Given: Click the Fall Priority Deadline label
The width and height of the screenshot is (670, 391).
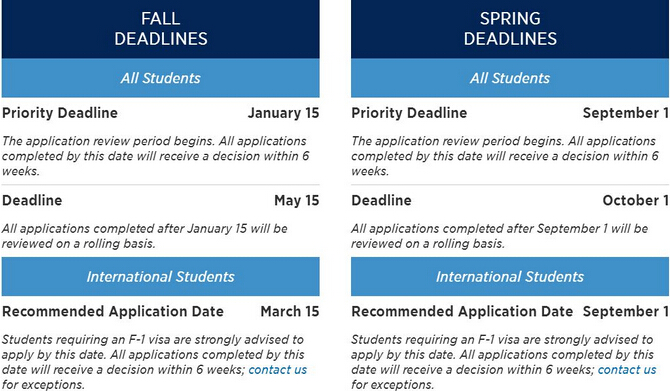Looking at the screenshot, I should 60,113.
